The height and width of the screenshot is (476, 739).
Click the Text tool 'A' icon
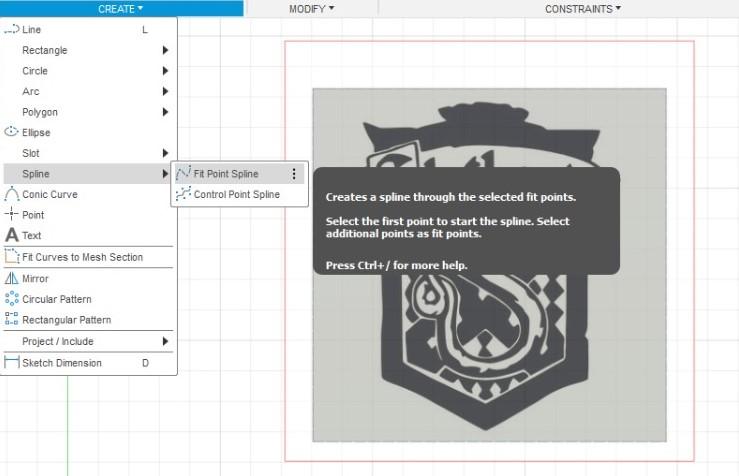(x=12, y=235)
